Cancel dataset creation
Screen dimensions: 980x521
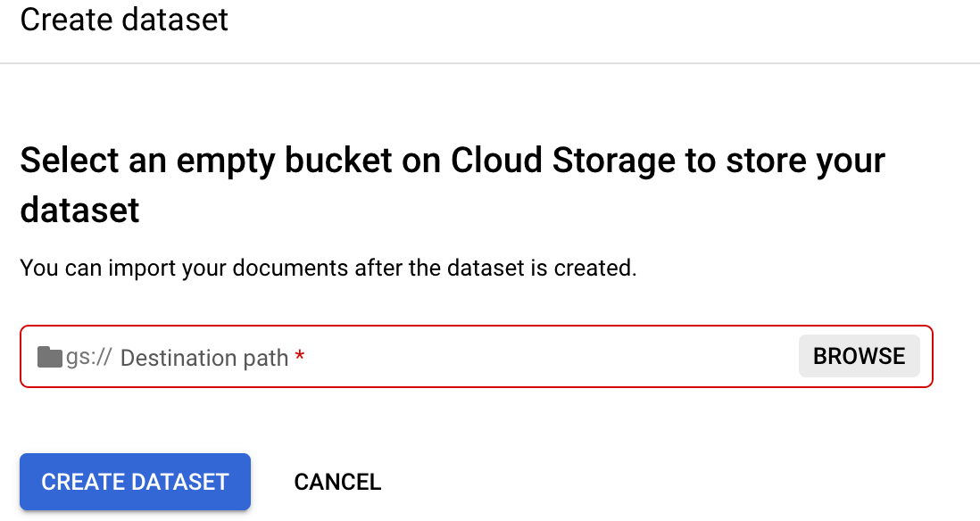[x=337, y=482]
